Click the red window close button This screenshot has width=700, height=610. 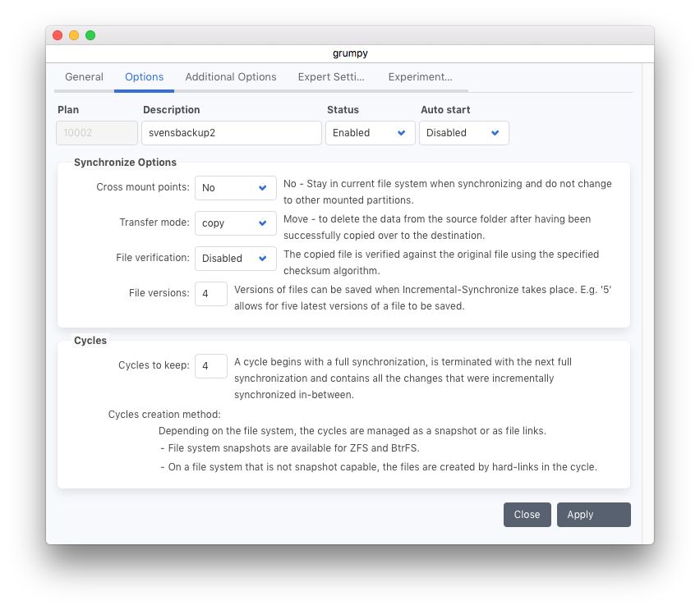coord(58,35)
